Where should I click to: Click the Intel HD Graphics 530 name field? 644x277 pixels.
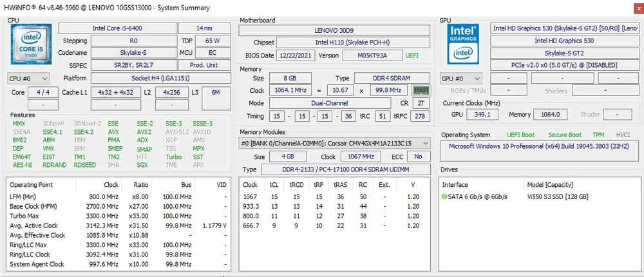564,41
